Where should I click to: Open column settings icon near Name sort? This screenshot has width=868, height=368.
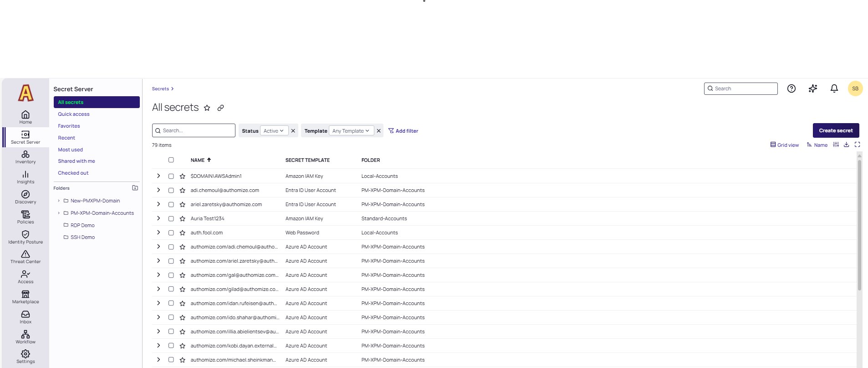click(x=836, y=145)
